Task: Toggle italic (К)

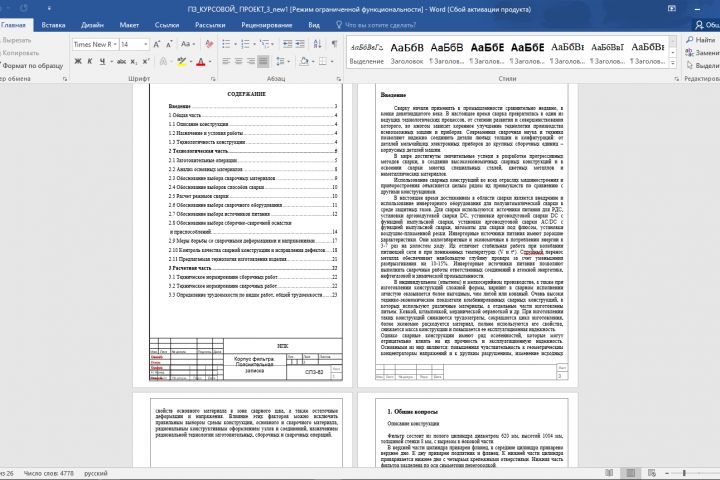Action: [x=90, y=61]
